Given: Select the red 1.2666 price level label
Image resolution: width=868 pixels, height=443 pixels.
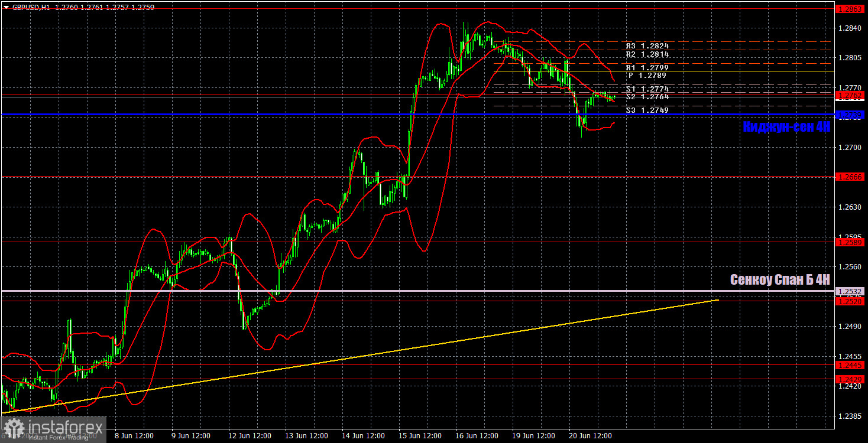Looking at the screenshot, I should point(850,177).
